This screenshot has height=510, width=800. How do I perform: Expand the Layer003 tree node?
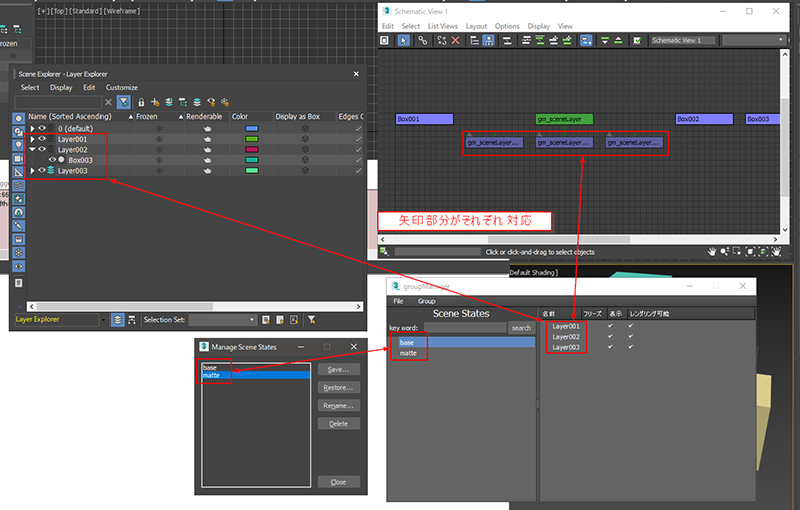32,171
